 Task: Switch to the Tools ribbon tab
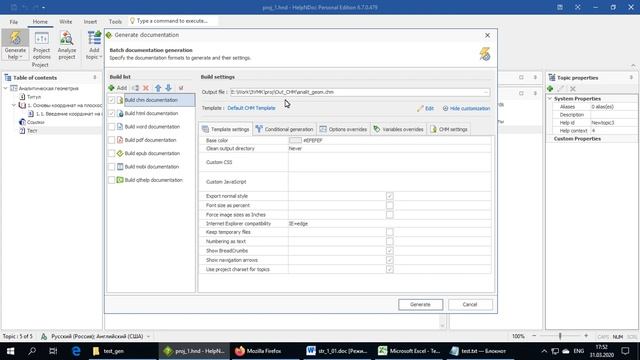click(115, 22)
